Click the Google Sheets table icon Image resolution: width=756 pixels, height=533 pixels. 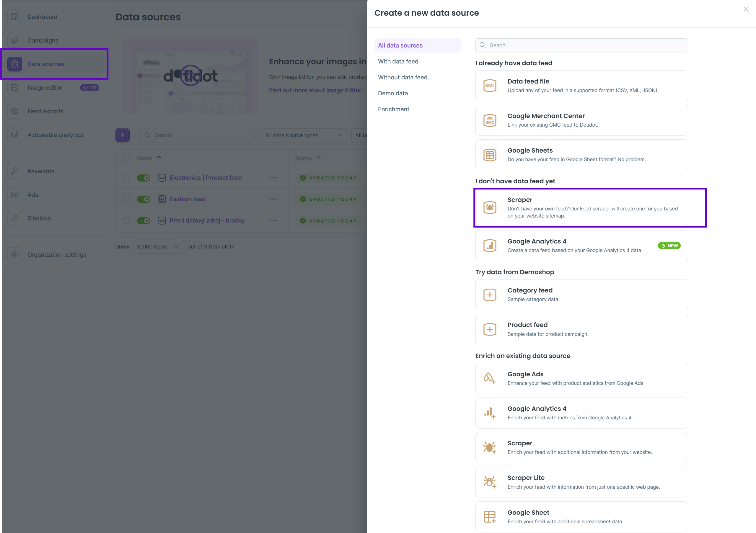[490, 155]
